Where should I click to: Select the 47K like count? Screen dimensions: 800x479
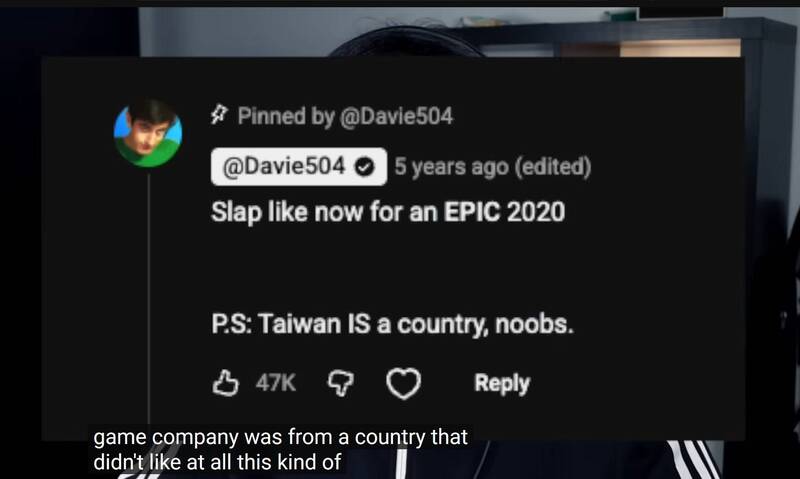pos(276,383)
